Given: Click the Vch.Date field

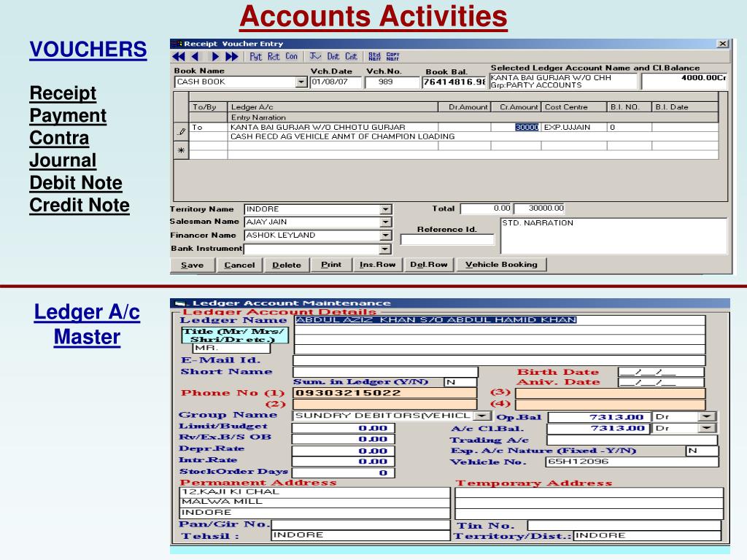Looking at the screenshot, I should coord(336,82).
